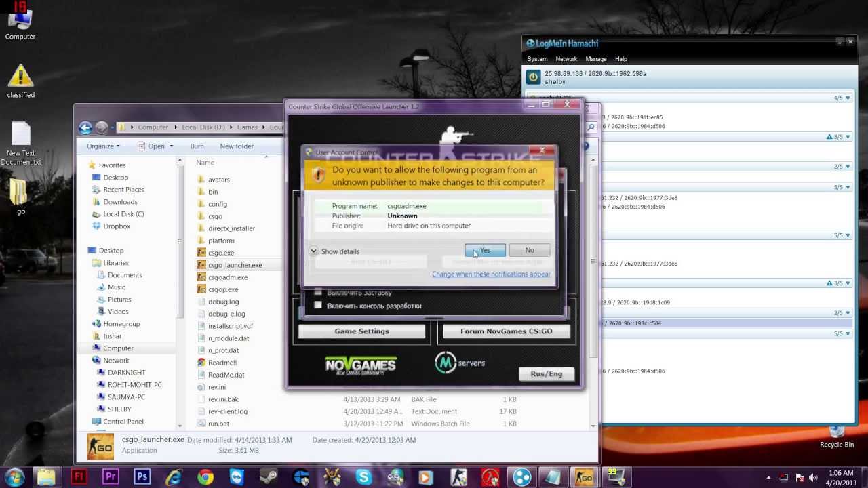Viewport: 868px width, 488px height.
Task: Open the dropdown arrow next to Open
Action: [x=171, y=146]
